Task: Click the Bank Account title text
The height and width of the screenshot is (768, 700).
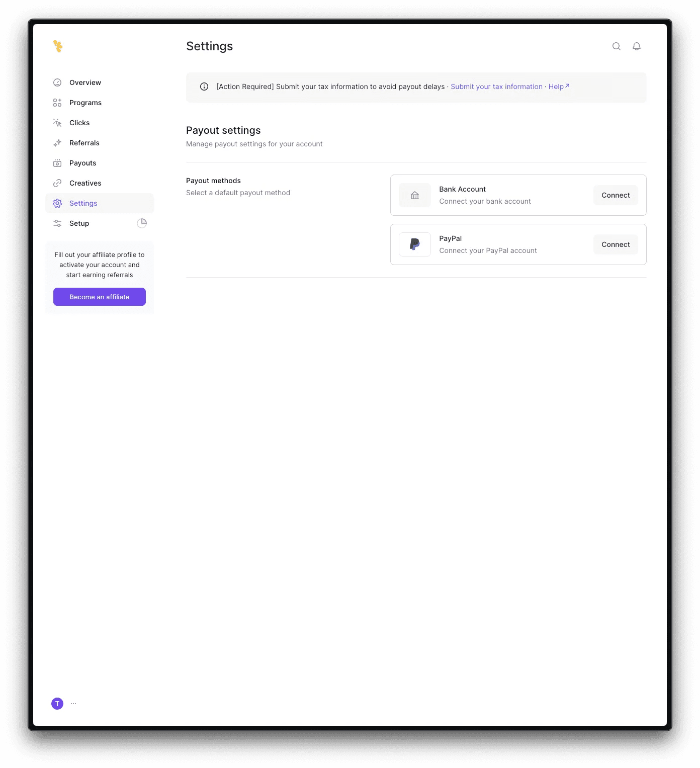Action: [462, 189]
